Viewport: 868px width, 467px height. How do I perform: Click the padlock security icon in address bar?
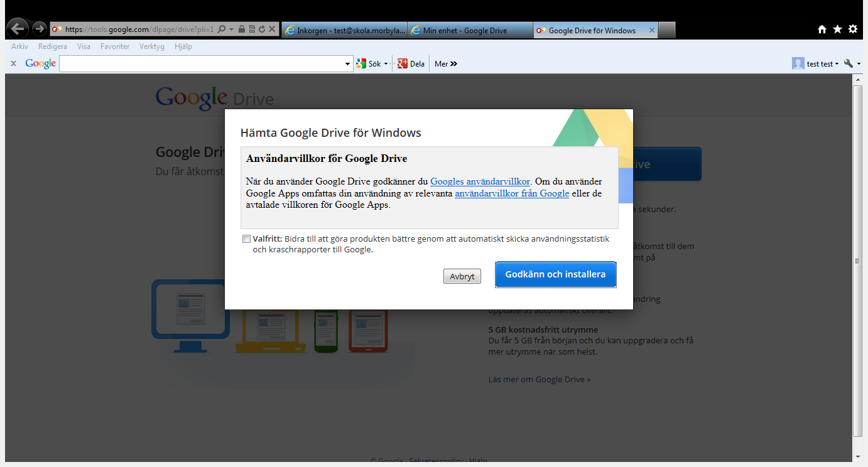pos(242,29)
